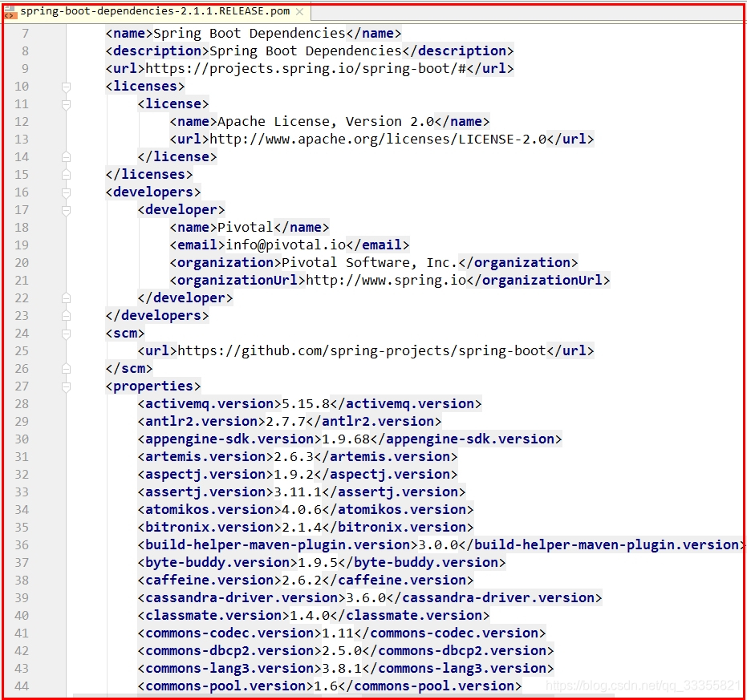Fold at closing developers tag line 23
The height and width of the screenshot is (700, 747).
click(67, 316)
